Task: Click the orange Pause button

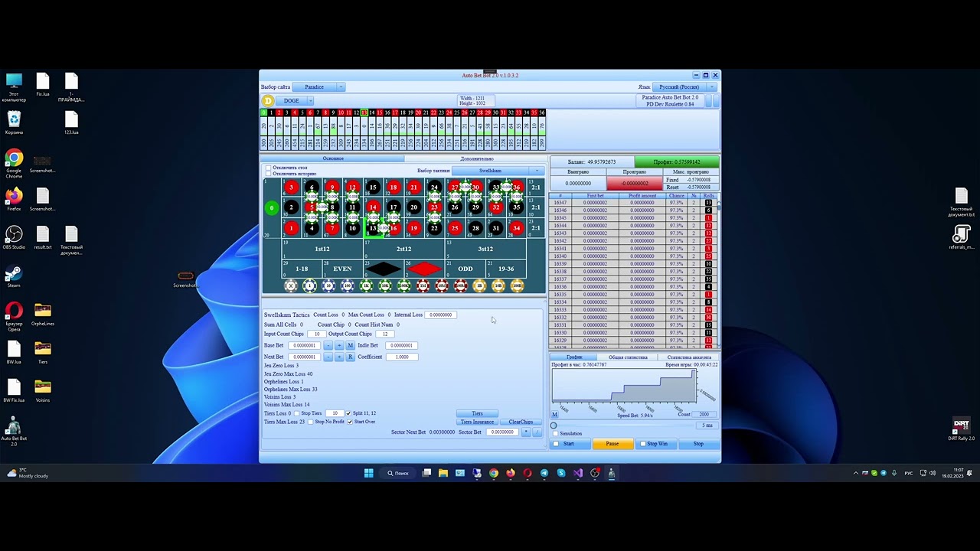Action: click(612, 444)
